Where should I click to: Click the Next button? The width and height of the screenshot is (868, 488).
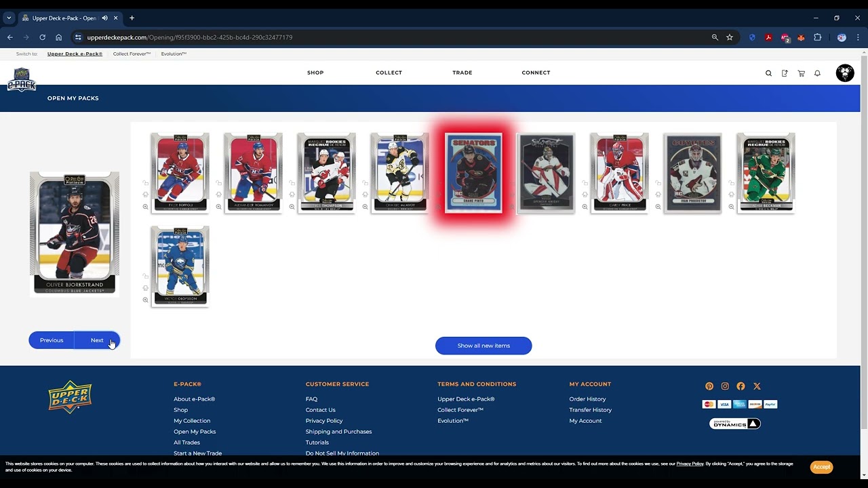pyautogui.click(x=97, y=340)
